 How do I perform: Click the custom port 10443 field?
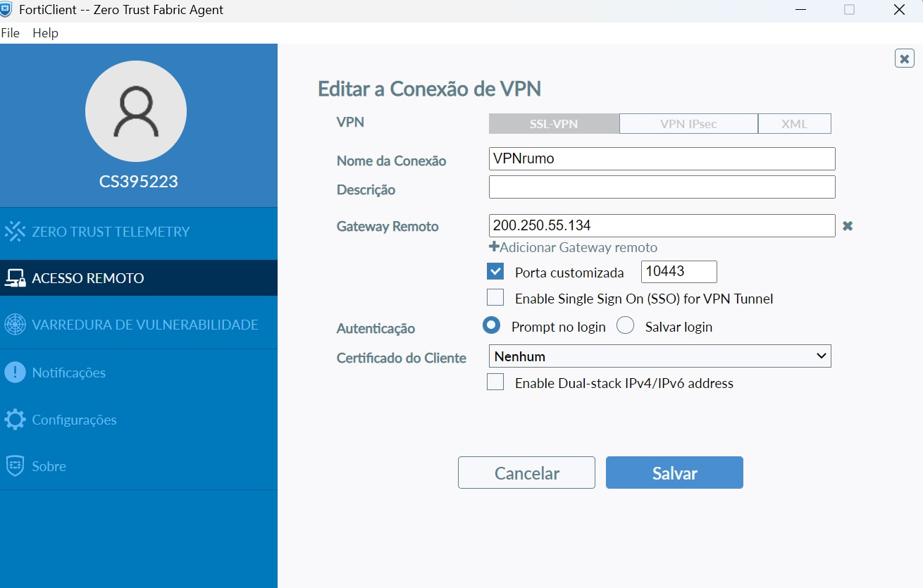pos(679,271)
